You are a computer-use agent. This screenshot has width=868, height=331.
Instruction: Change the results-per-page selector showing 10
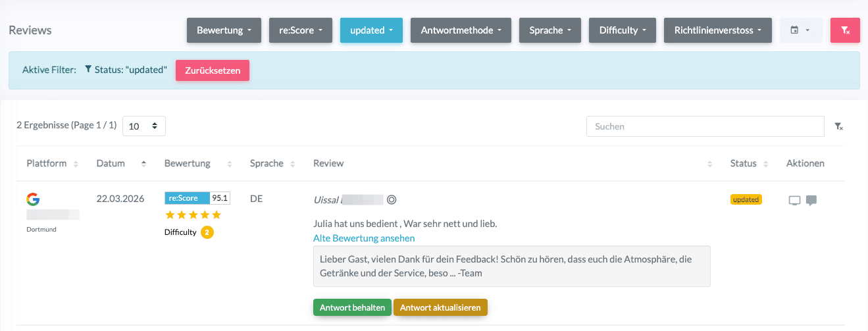(143, 126)
